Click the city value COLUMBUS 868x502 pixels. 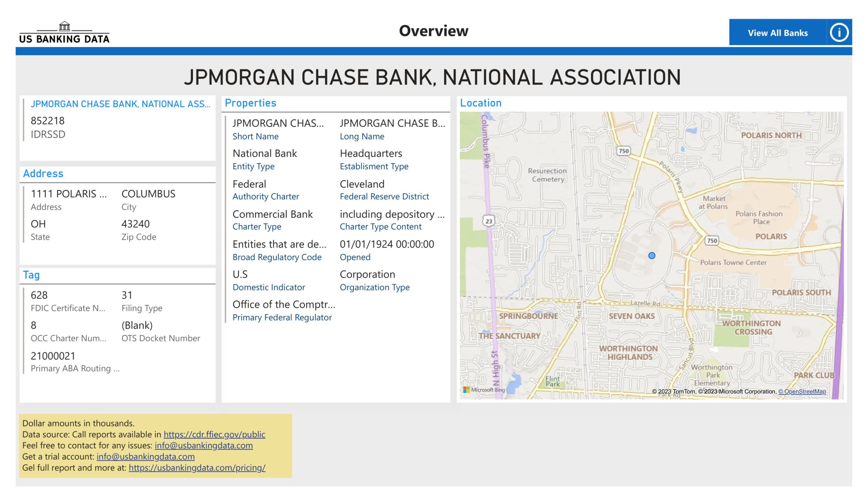coord(149,194)
